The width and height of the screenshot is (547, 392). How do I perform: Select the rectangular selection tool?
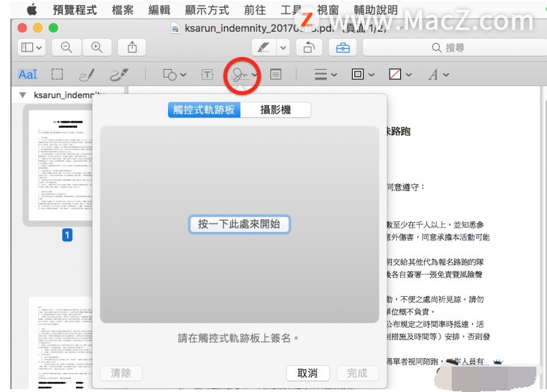[57, 74]
